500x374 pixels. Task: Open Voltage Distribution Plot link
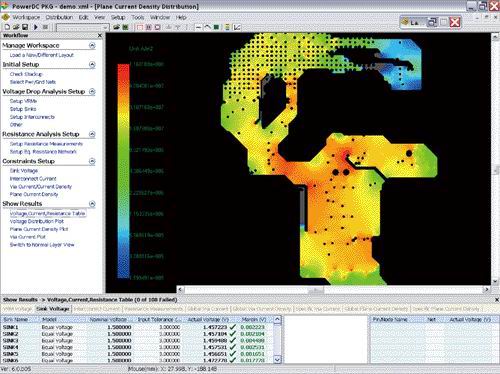click(x=37, y=221)
